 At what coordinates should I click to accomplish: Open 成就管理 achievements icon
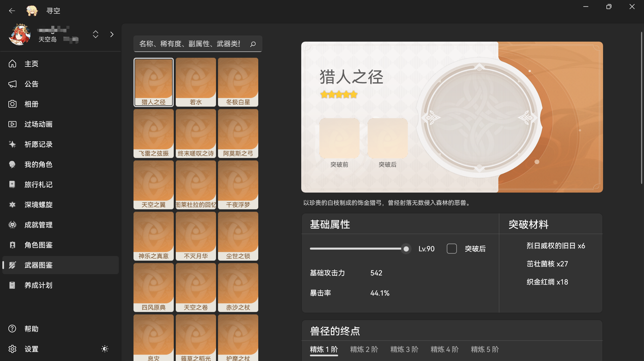(12, 225)
